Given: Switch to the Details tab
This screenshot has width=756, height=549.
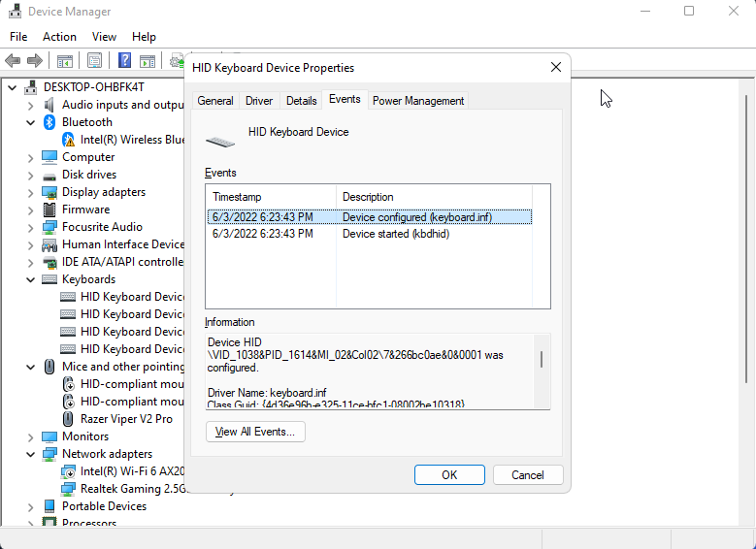Looking at the screenshot, I should pyautogui.click(x=302, y=101).
